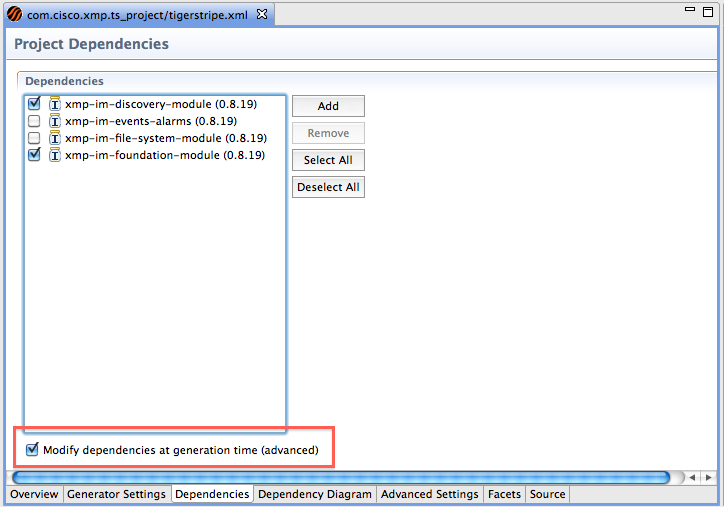The image size is (724, 507).
Task: Go to Advanced Settings tab
Action: [430, 494]
